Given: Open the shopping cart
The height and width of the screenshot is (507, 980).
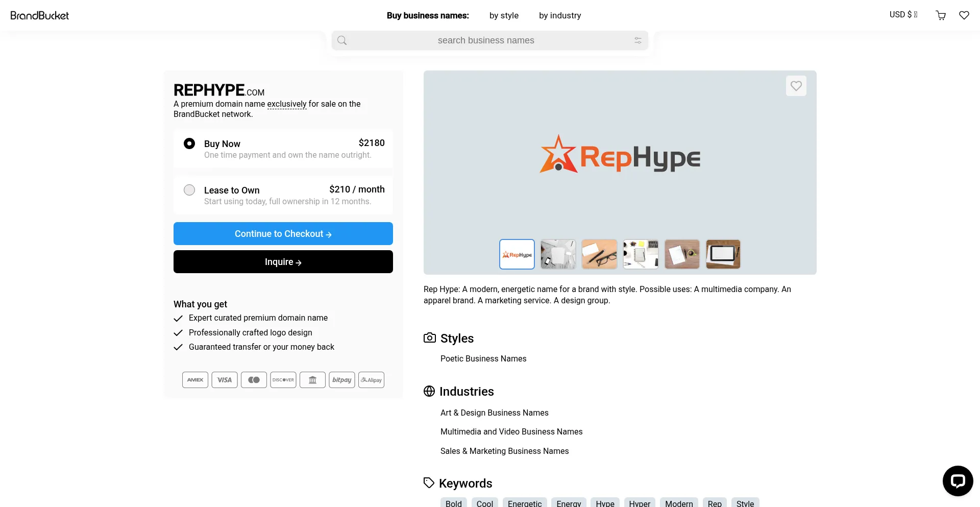Looking at the screenshot, I should click(x=941, y=15).
